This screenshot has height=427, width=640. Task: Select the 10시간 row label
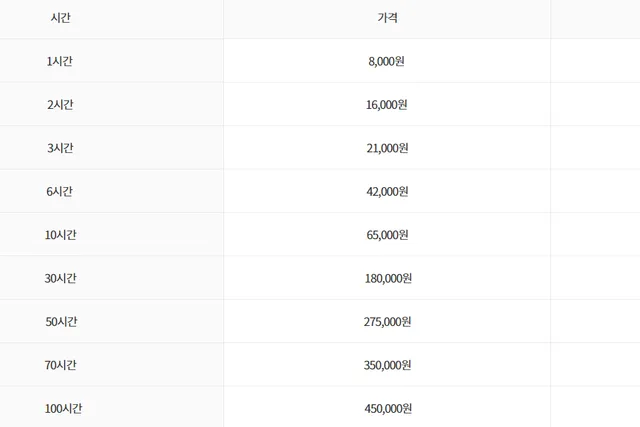(60, 235)
